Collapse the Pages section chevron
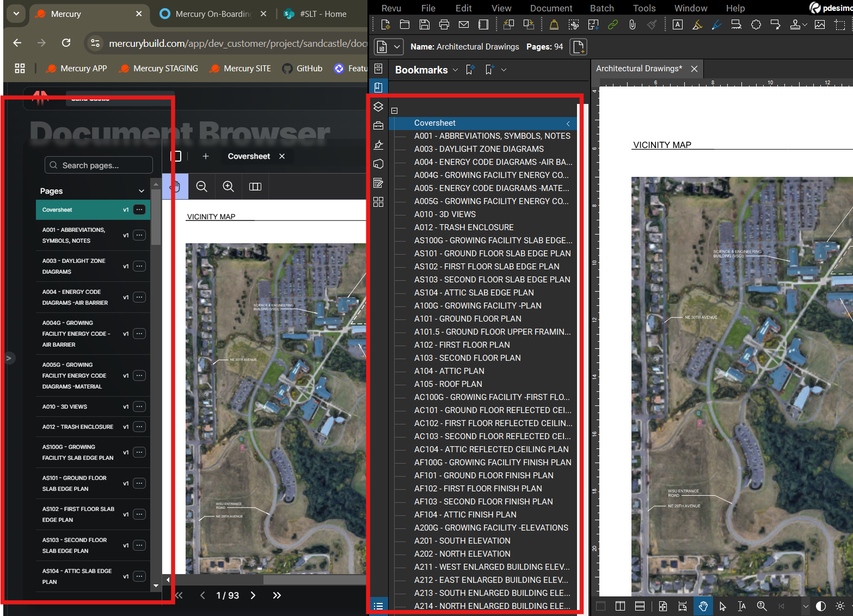 (x=142, y=191)
